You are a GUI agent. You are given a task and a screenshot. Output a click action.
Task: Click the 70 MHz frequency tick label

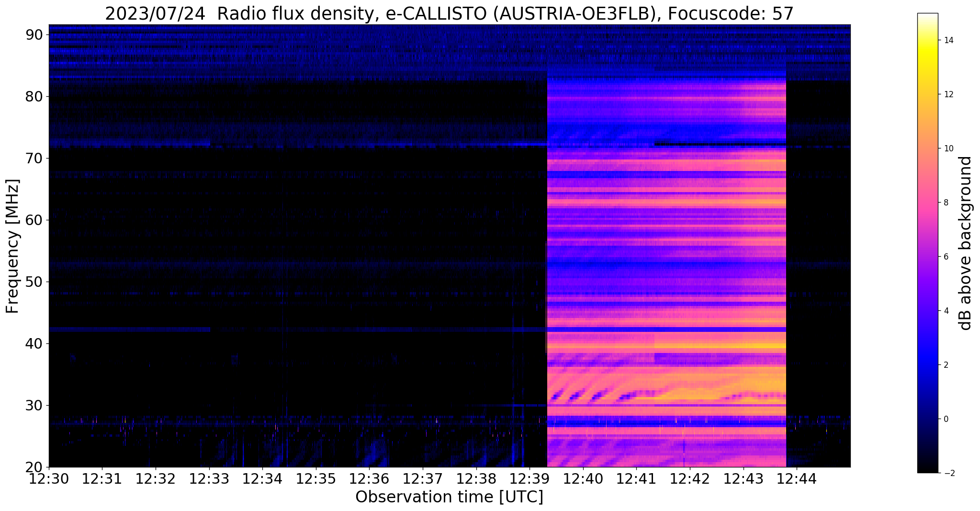[x=35, y=158]
